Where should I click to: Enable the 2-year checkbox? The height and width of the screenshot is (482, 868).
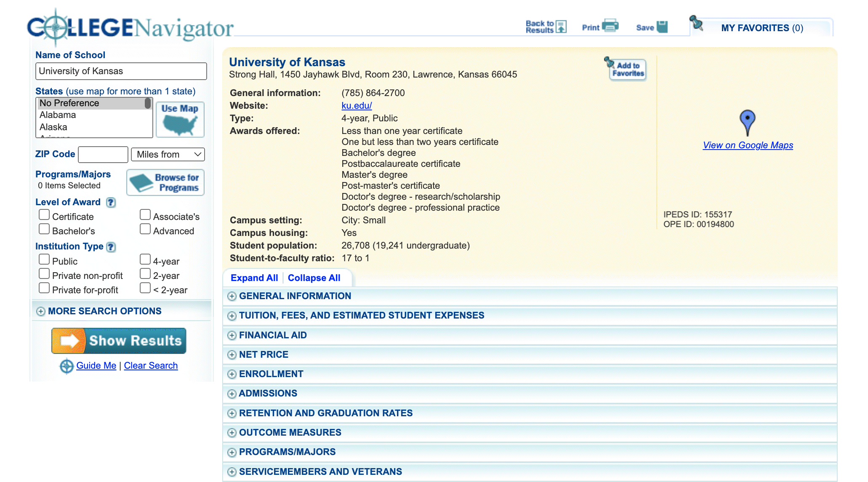[145, 274]
